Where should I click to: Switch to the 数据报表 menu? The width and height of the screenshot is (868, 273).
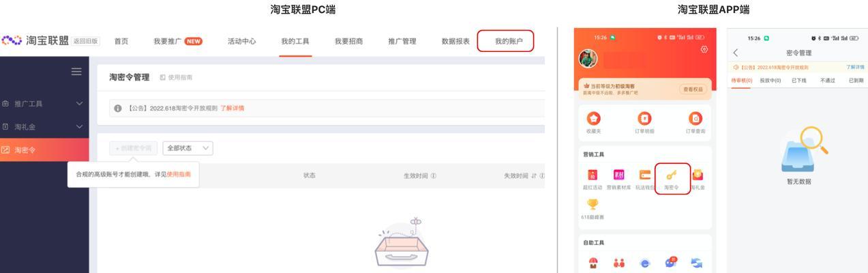(x=455, y=42)
